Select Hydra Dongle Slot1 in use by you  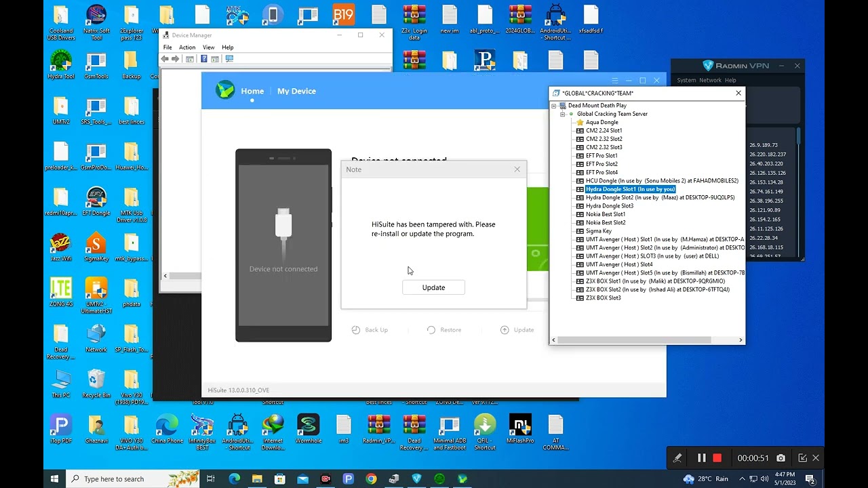click(x=631, y=189)
